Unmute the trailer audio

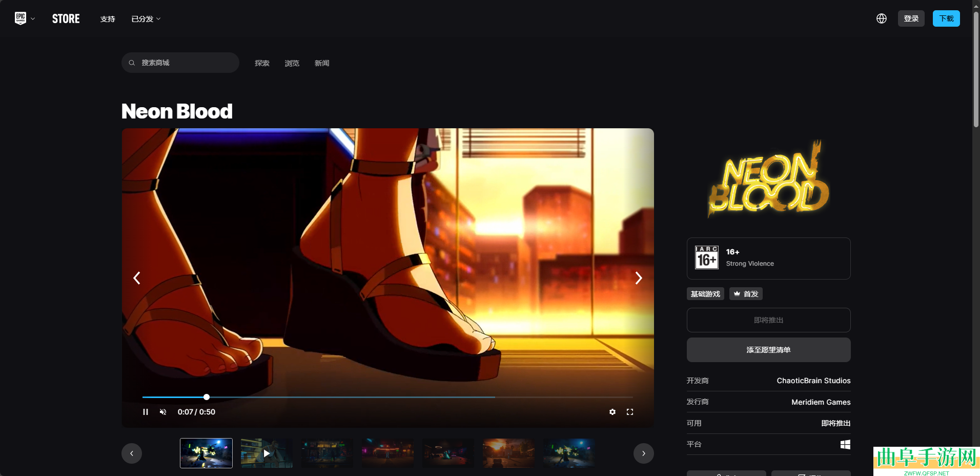[163, 412]
